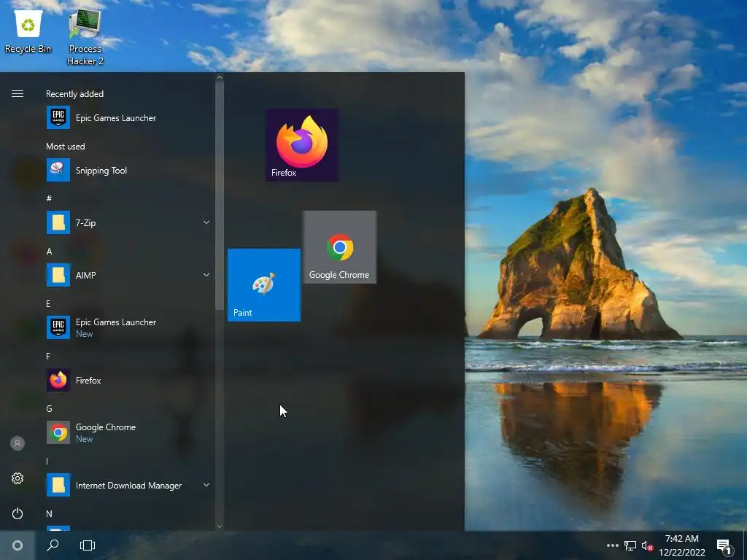Launch Google Chrome from the app list
Screen dimensions: 747x560
[x=128, y=432]
